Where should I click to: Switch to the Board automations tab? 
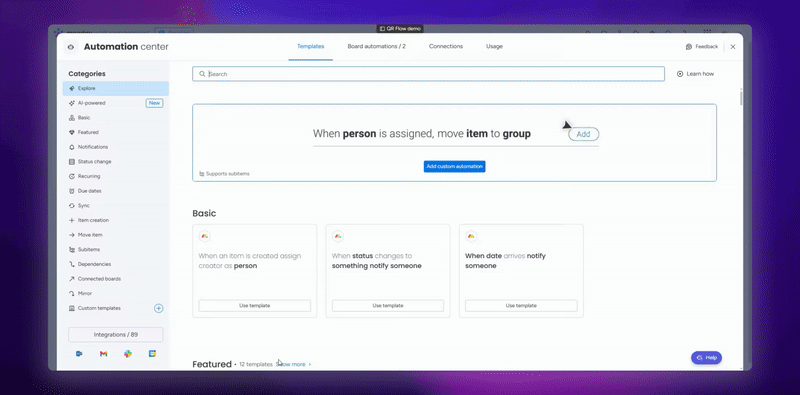coord(377,46)
